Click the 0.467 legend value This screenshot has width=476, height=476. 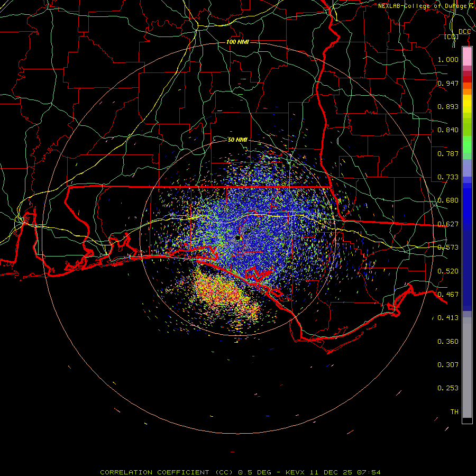tap(448, 295)
